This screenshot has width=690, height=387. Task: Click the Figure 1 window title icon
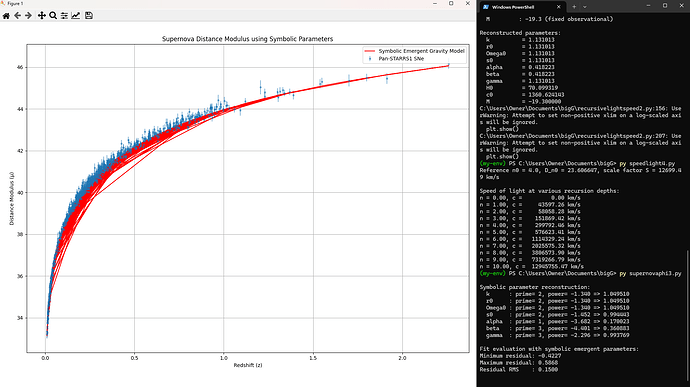click(3, 4)
